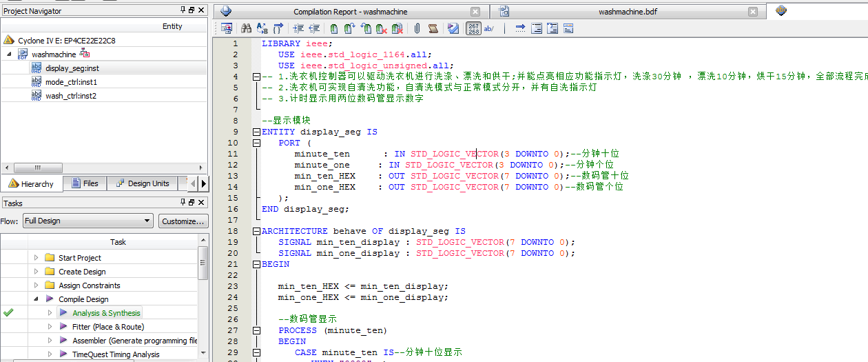Click the Increase indent toolbar icon

[x=298, y=28]
